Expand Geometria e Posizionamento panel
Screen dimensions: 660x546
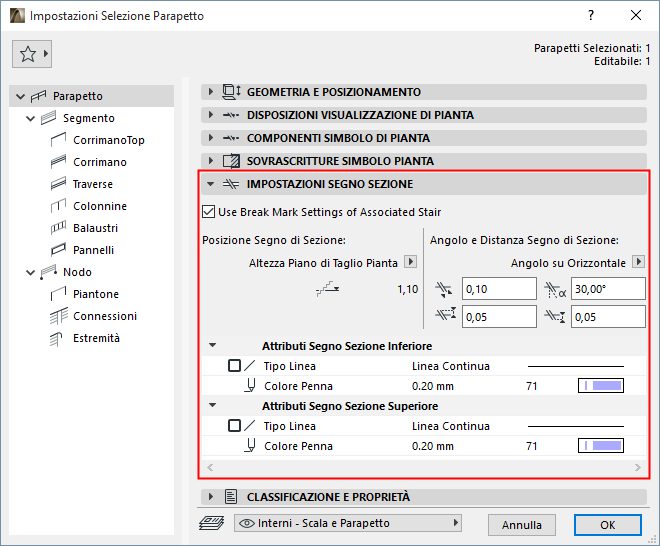211,92
